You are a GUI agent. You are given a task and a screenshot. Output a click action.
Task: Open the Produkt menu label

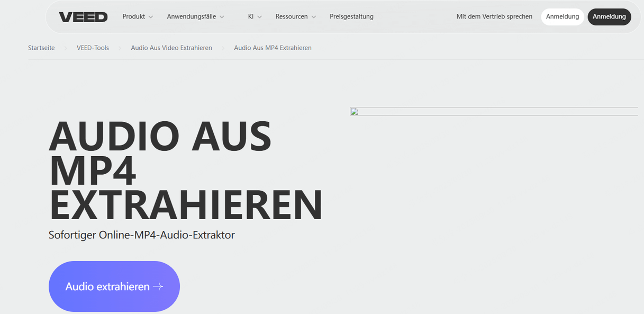coord(133,16)
